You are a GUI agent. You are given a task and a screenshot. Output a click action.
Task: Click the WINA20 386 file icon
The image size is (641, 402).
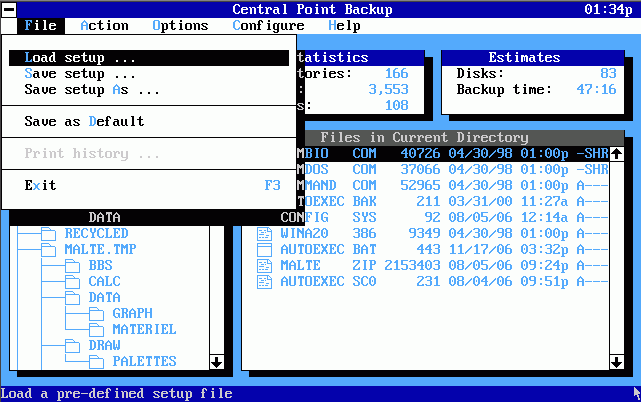(x=264, y=233)
